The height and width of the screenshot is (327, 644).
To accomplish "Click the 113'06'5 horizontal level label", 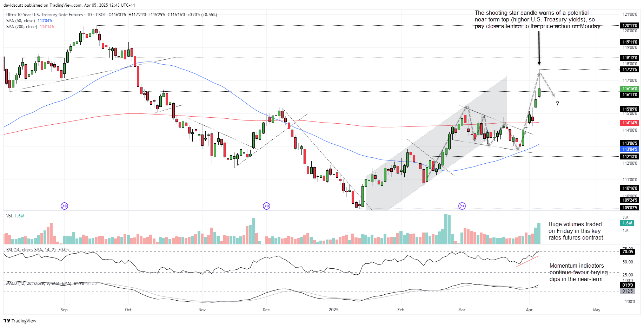I will click(x=630, y=143).
